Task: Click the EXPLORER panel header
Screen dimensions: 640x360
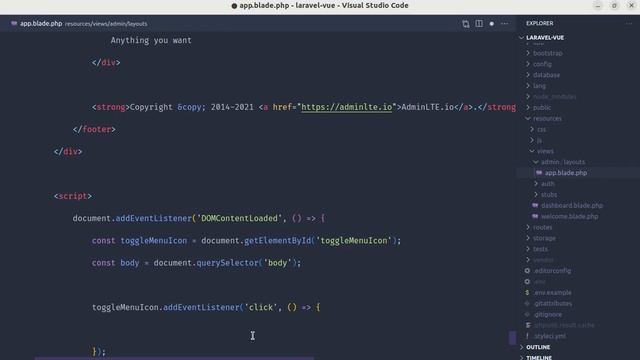Action: (540, 24)
